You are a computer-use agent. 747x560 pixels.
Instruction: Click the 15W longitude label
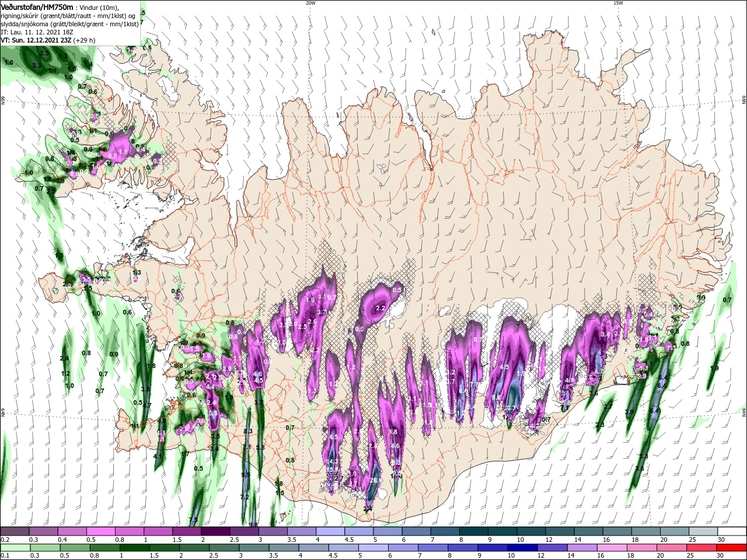(x=618, y=3)
